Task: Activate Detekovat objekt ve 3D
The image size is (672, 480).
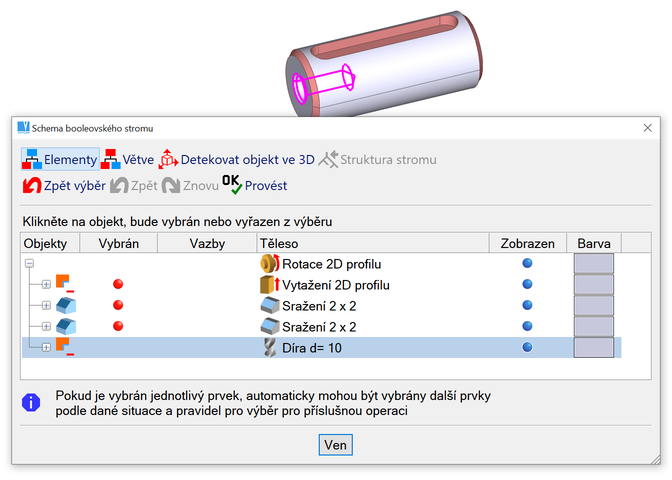Action: click(x=167, y=160)
